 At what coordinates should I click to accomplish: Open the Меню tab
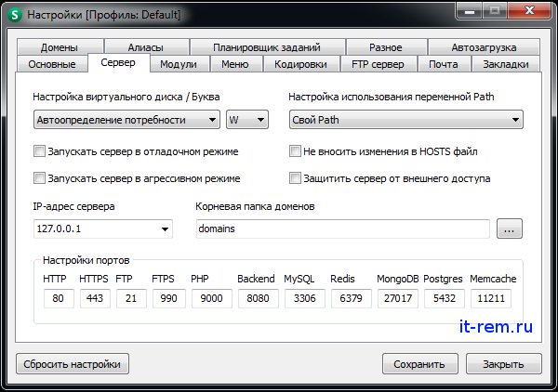pos(235,64)
